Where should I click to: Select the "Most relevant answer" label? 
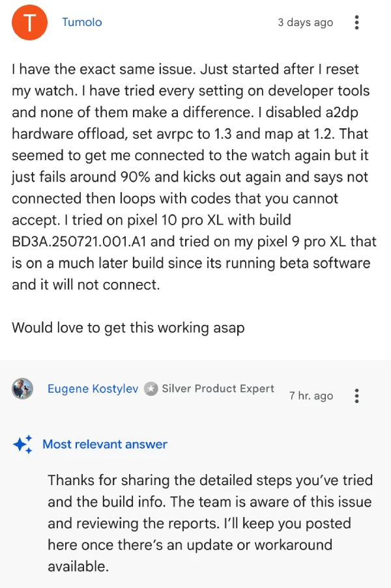tap(105, 444)
